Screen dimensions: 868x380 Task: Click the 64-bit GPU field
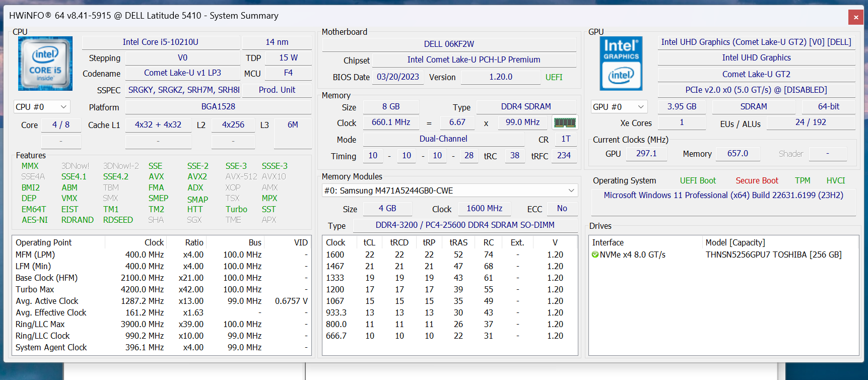[x=829, y=107]
